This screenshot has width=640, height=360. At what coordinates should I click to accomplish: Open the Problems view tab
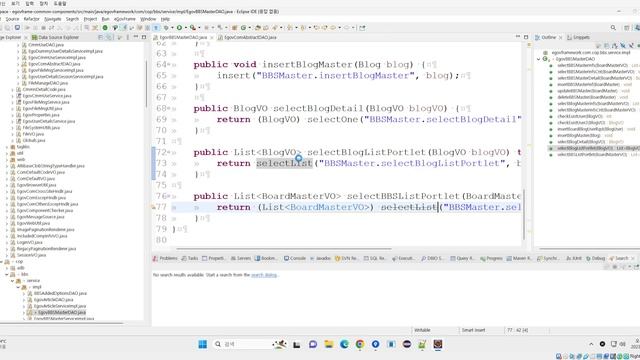(165, 258)
